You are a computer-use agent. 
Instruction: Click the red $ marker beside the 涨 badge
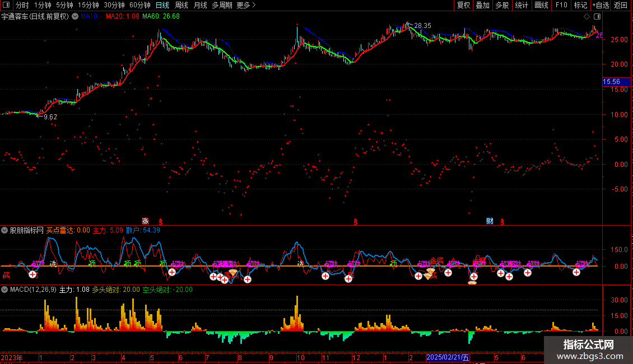pos(161,222)
